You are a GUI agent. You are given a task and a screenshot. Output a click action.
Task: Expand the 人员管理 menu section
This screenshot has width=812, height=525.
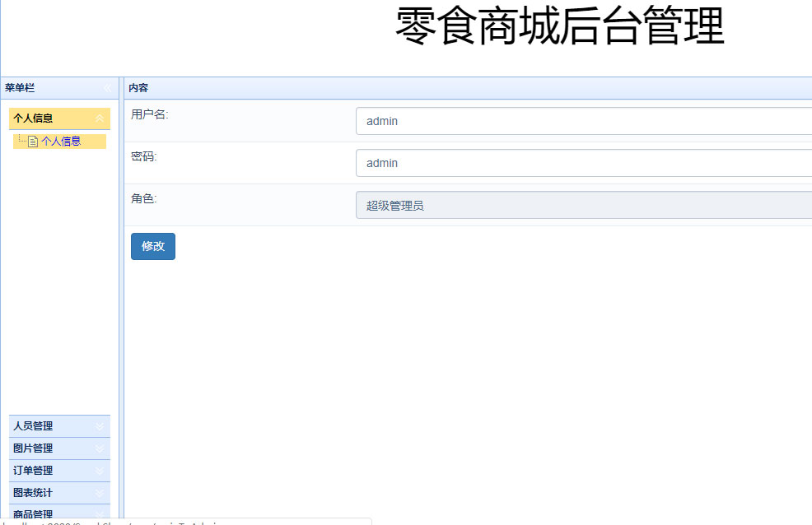100,427
